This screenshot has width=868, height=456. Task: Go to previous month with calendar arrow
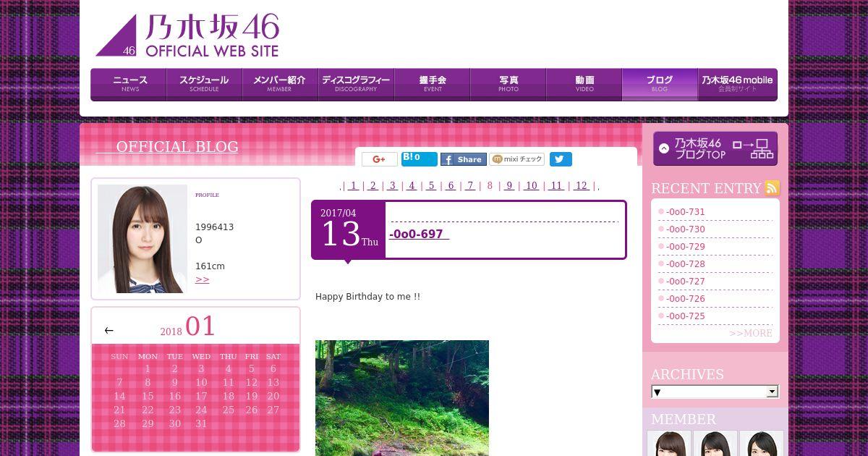coord(109,330)
